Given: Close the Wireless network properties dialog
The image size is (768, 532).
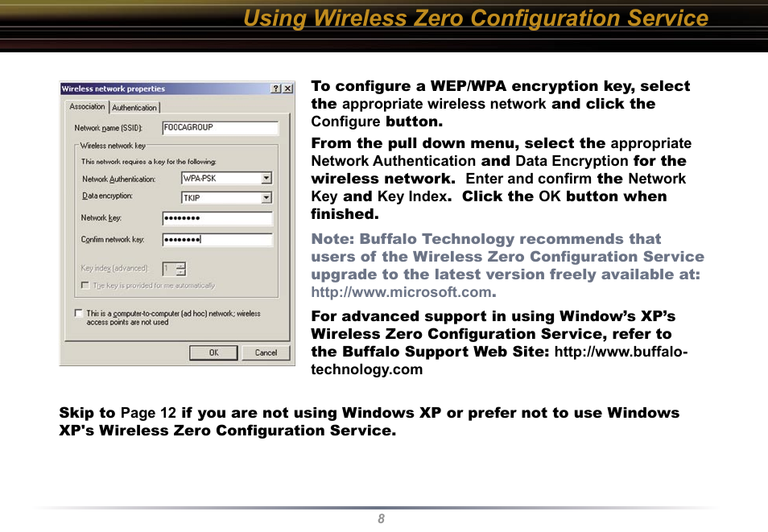Looking at the screenshot, I should [x=288, y=89].
